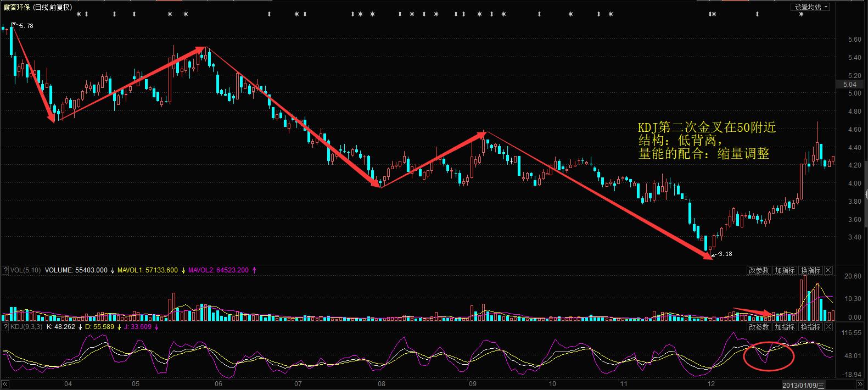Open the 设置均线 moving-average dropdown
The image size is (868, 390).
click(810, 7)
